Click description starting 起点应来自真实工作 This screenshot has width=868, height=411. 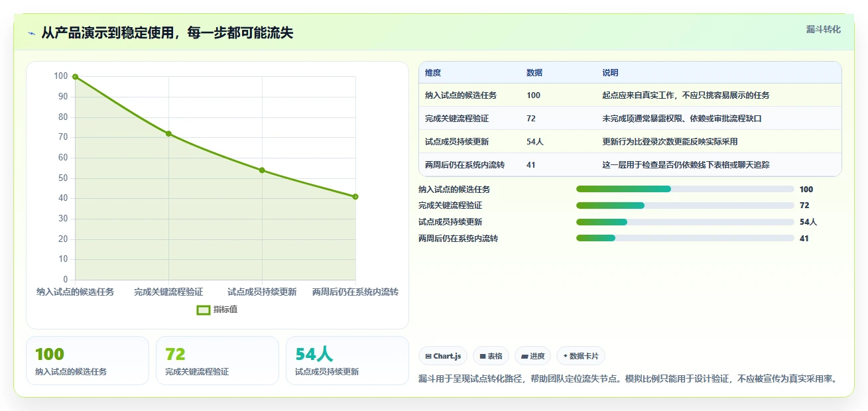tap(686, 95)
